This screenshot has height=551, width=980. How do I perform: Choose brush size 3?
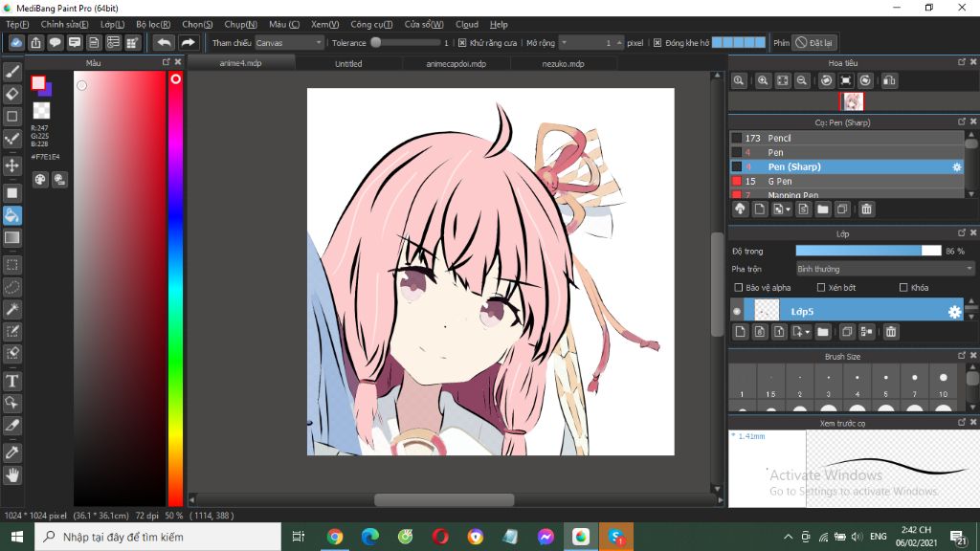tap(828, 382)
